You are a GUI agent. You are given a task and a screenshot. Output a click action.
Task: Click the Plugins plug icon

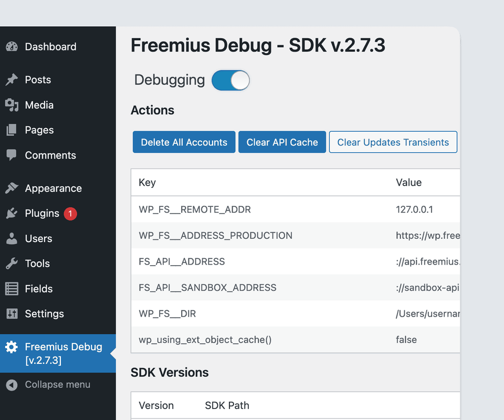coord(12,214)
